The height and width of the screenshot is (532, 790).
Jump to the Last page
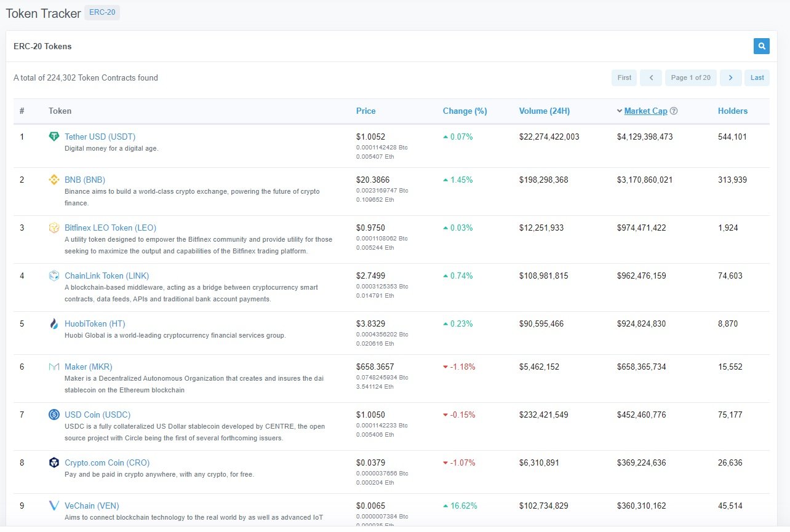(x=757, y=77)
